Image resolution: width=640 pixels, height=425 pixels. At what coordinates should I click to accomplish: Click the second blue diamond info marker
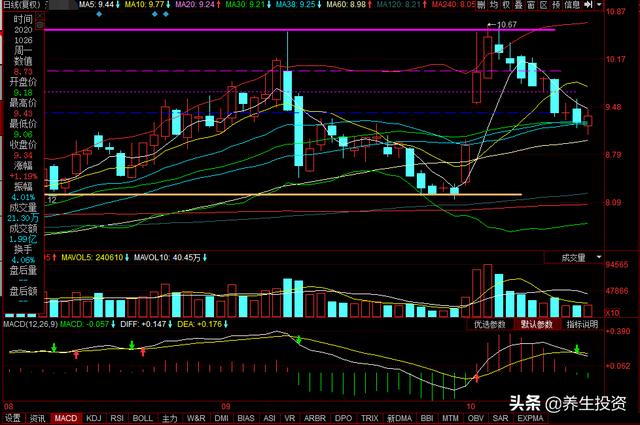tap(155, 14)
